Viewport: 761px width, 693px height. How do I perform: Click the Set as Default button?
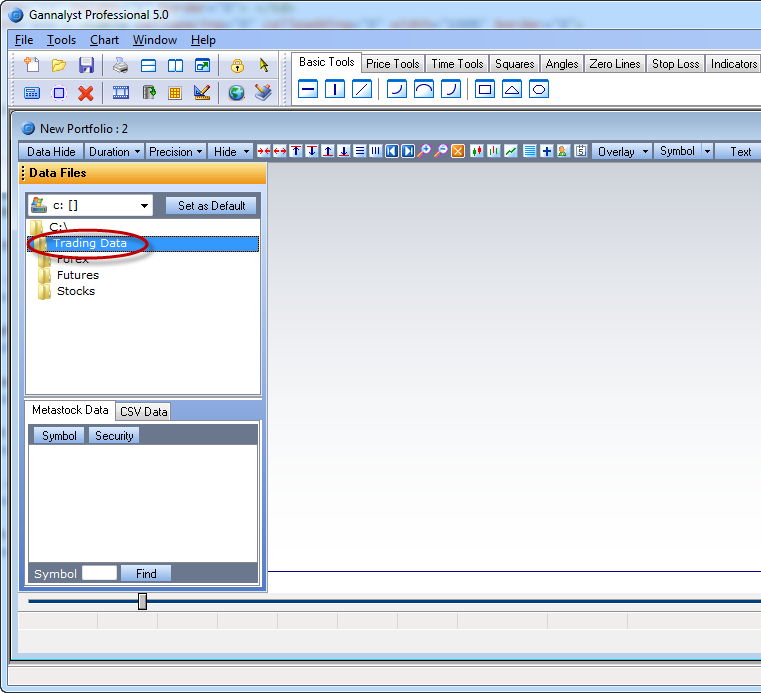coord(211,206)
